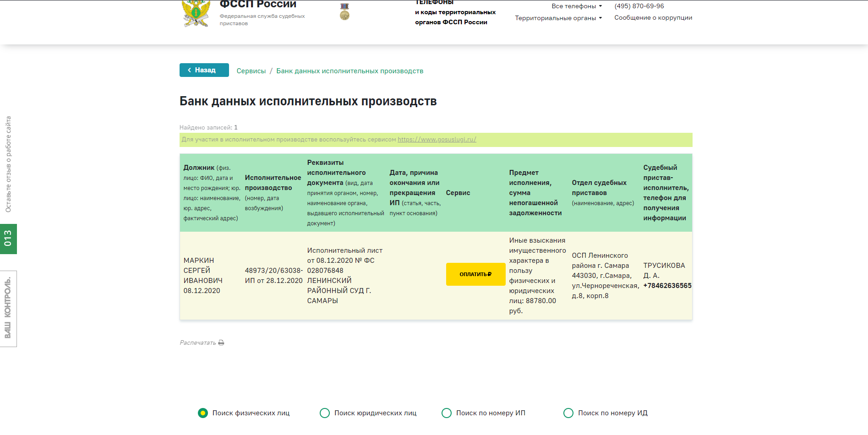Click the 88780.00 руб. debt amount cell
The image size is (868, 435).
tap(537, 276)
